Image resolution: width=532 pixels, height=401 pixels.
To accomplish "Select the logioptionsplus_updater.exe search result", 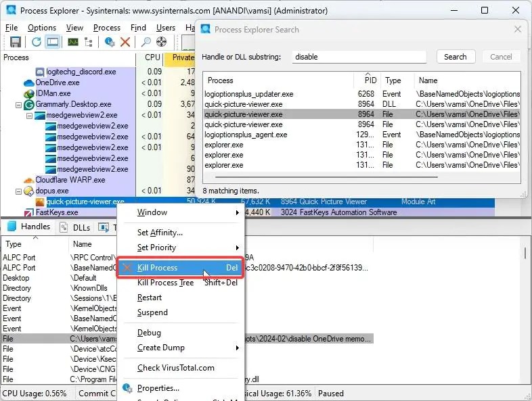I will coord(361,94).
